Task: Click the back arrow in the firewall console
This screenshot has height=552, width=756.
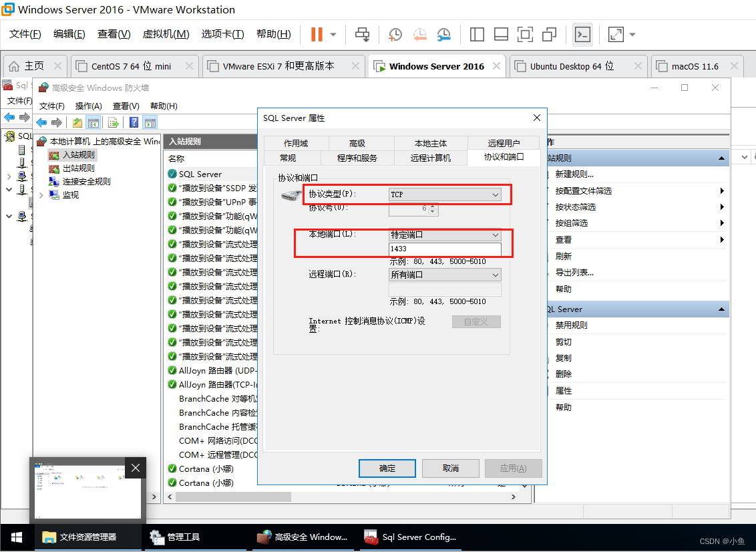Action: click(x=41, y=122)
